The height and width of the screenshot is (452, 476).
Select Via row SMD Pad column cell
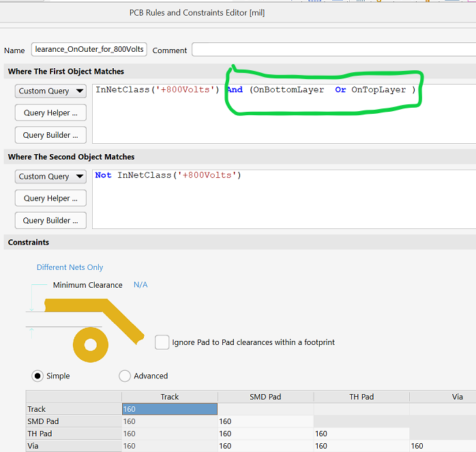coord(265,446)
